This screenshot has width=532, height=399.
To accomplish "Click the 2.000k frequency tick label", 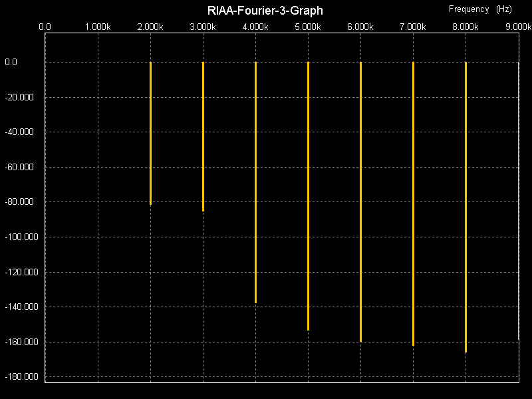I will [x=150, y=27].
